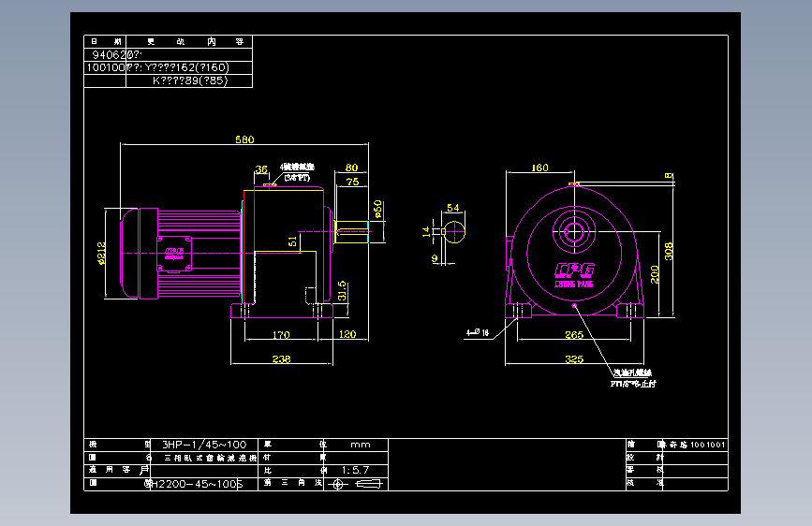Viewport: 812px width, 526px height.
Task: Select the 308 overall height dimension
Action: [x=669, y=251]
